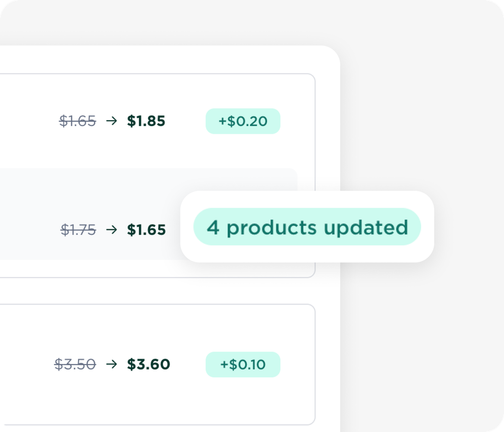Viewport: 504px width, 432px height.
Task: Select the new bold price $1.65
Action: point(146,229)
